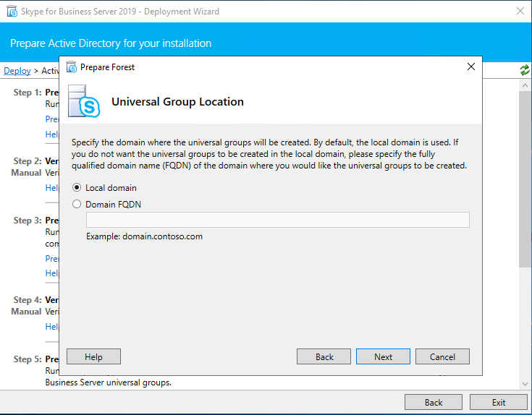Screen dimensions: 532x415
Task: Click the Prepare Forest dialog title icon
Action: click(x=71, y=67)
